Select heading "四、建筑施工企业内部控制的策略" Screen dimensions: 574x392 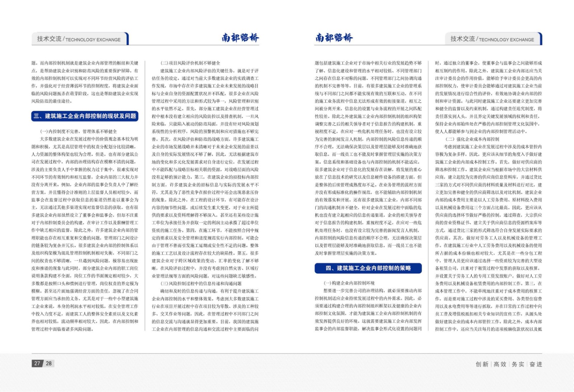(368, 268)
